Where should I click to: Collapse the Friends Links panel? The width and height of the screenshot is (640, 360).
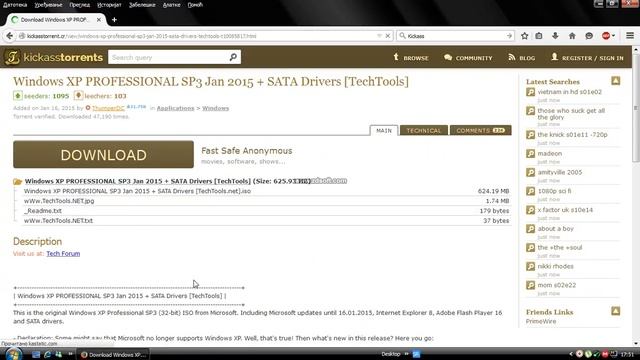pos(616,311)
